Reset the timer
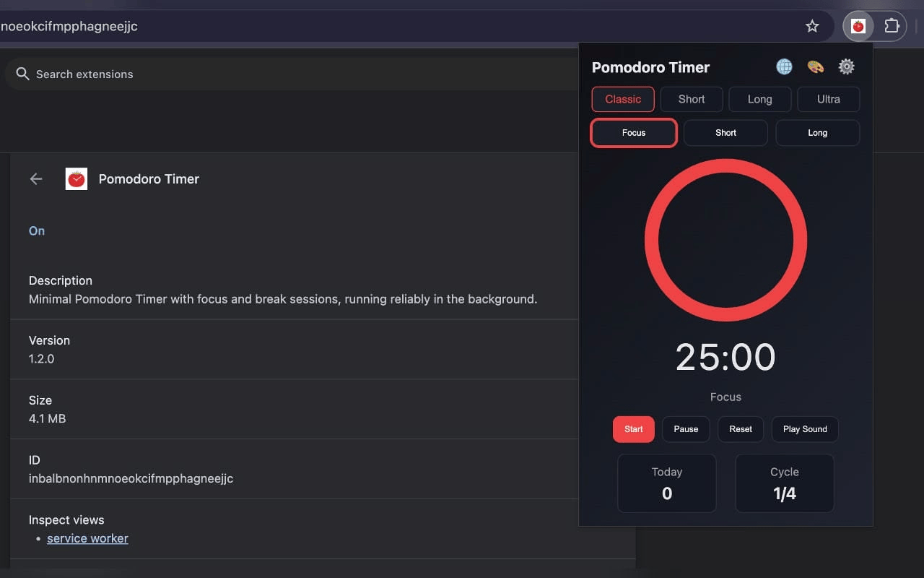Viewport: 924px width, 578px height. tap(741, 429)
